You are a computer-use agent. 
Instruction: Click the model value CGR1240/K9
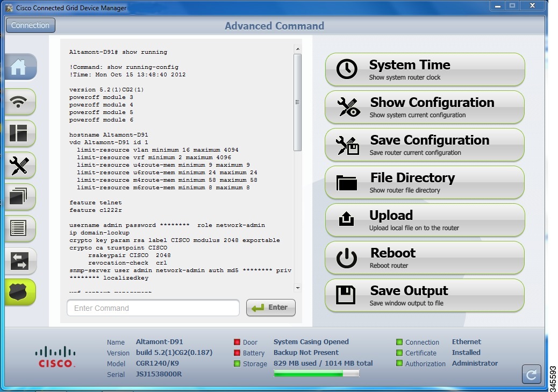[158, 364]
